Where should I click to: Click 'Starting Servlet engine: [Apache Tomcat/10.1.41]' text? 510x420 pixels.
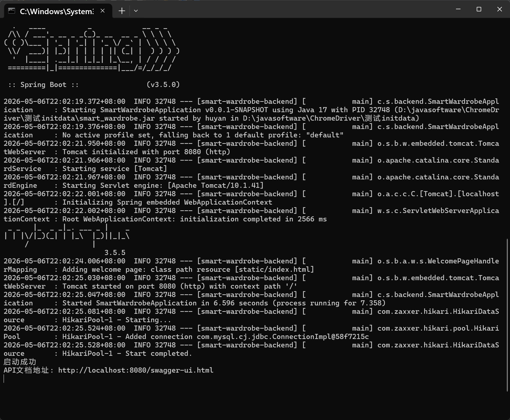point(163,185)
